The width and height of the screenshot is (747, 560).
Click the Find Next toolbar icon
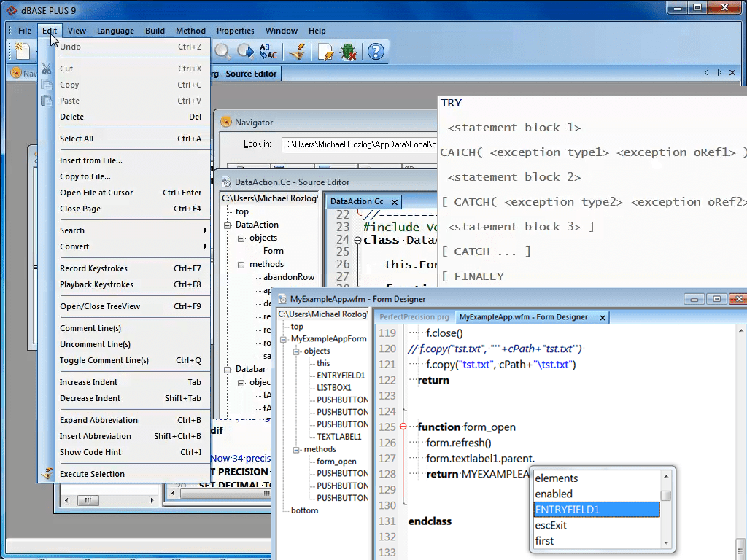(x=246, y=52)
